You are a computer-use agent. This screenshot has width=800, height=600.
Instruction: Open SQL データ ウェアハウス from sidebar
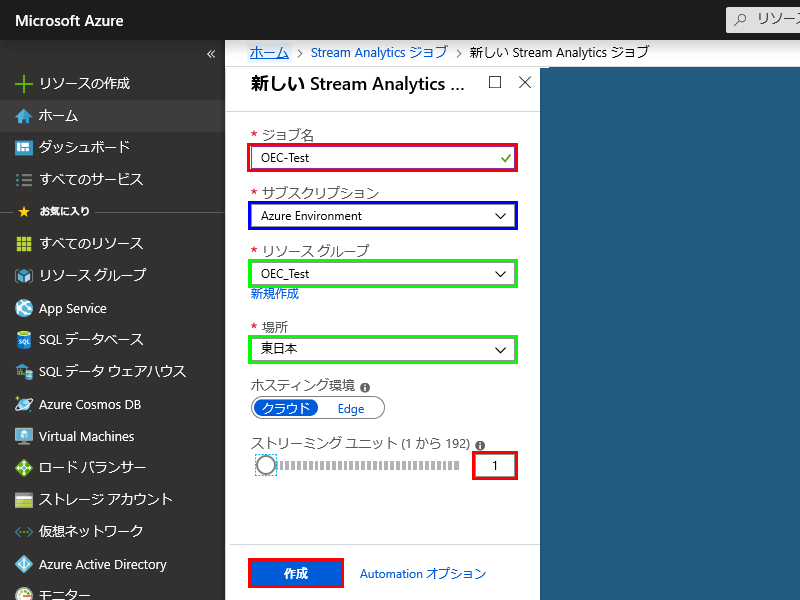(x=112, y=372)
